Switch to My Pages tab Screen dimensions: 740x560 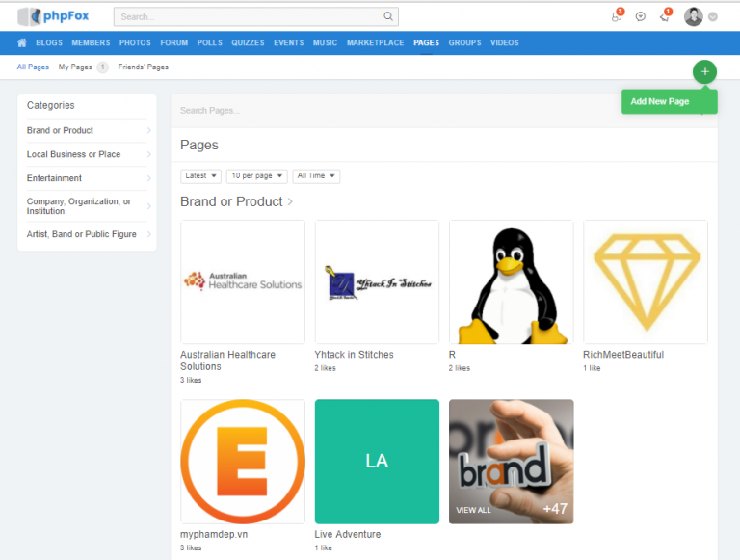pos(76,67)
